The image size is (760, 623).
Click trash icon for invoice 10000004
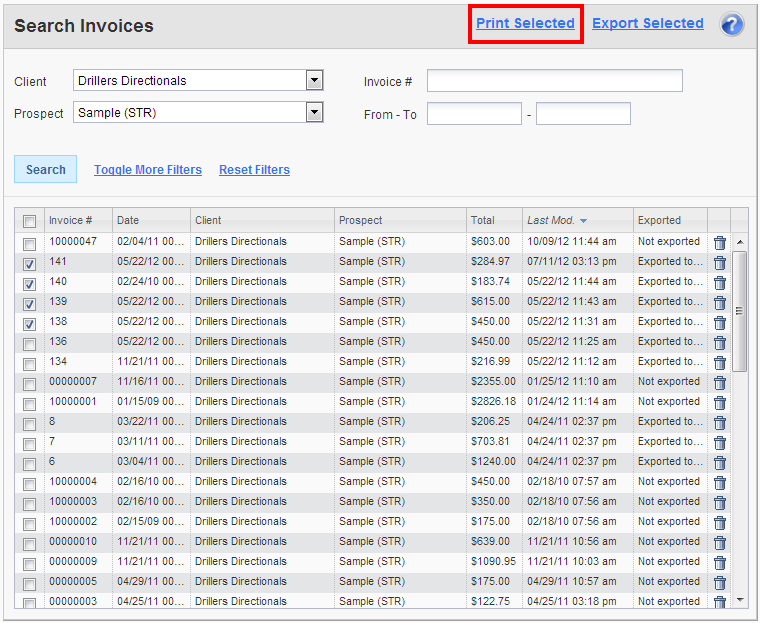click(x=719, y=482)
